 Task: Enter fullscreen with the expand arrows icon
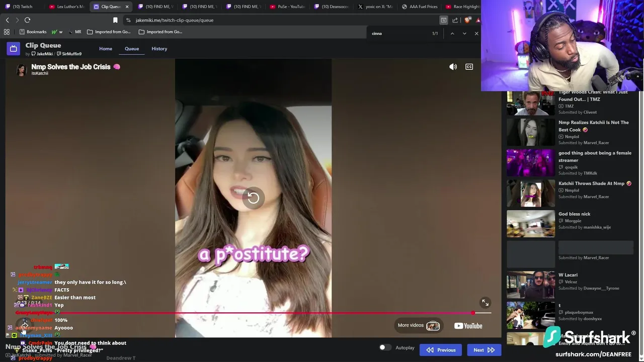tap(485, 303)
